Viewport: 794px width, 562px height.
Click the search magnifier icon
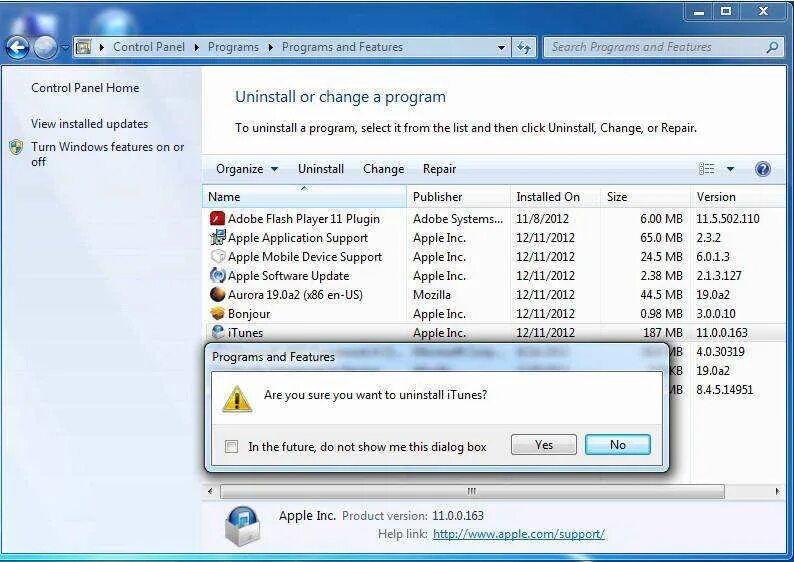pyautogui.click(x=772, y=48)
